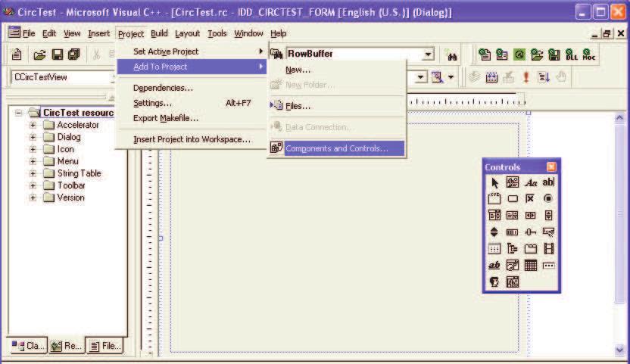
Task: Select the Custom Control (head) tool
Action: pyautogui.click(x=494, y=282)
